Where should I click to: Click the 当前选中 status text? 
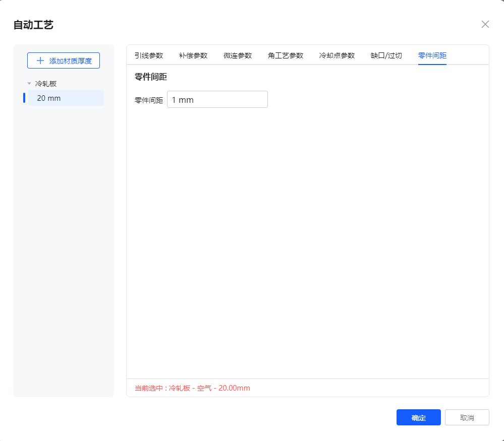(192, 388)
